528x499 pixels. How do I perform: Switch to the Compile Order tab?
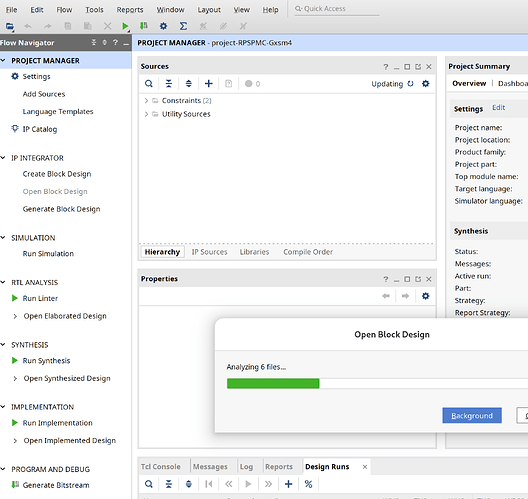click(x=308, y=252)
